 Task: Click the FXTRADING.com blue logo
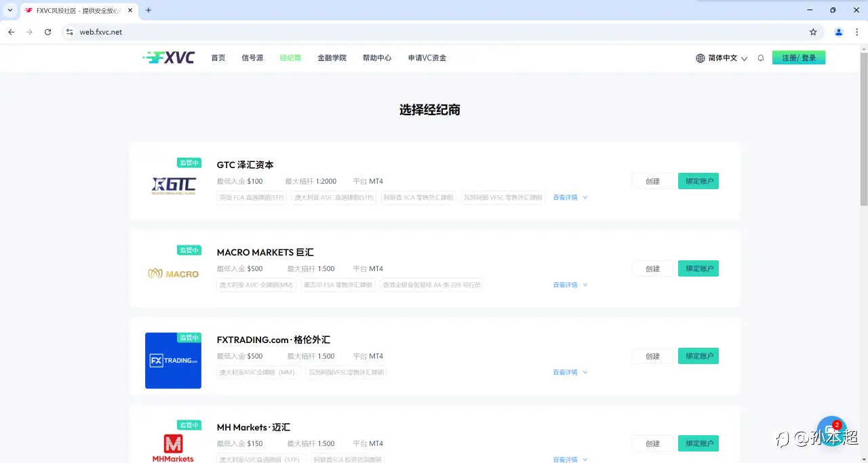[x=173, y=361]
